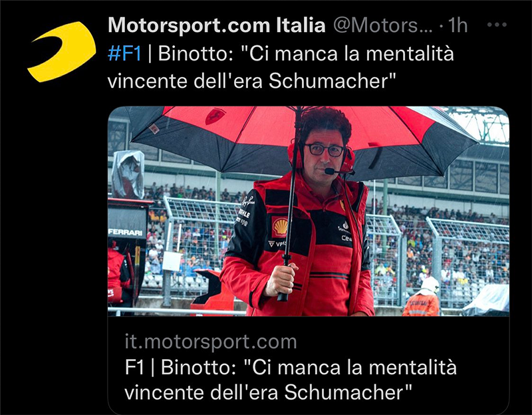This screenshot has height=415, width=532.
Task: Click the Ferrari horse emblem on the umbrella
Action: tap(214, 116)
